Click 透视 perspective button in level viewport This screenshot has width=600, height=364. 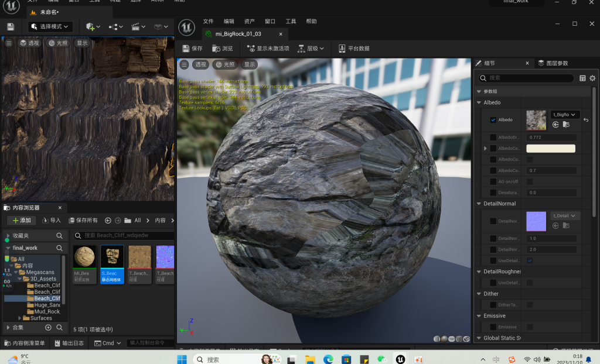(29, 43)
